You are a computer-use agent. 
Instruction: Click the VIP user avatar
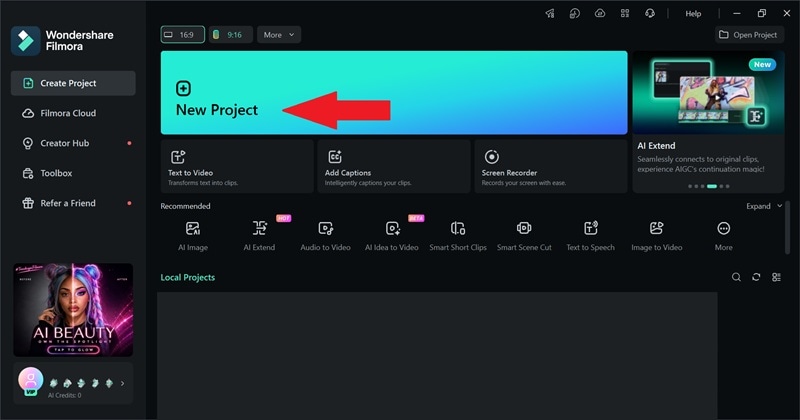(31, 381)
